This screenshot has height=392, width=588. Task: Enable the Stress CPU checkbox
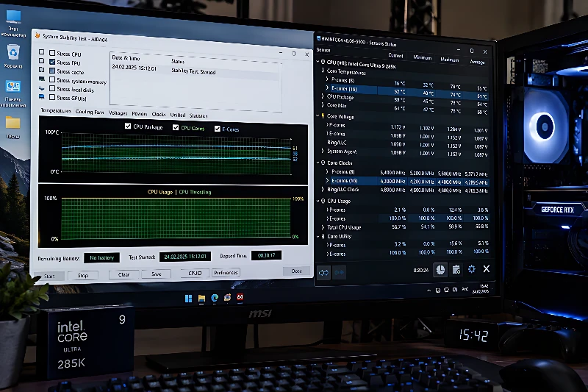52,53
